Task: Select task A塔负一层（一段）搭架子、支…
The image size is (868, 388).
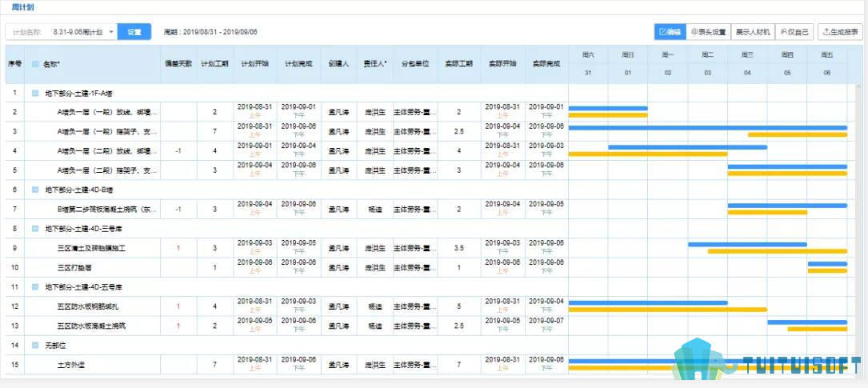Action: click(107, 131)
